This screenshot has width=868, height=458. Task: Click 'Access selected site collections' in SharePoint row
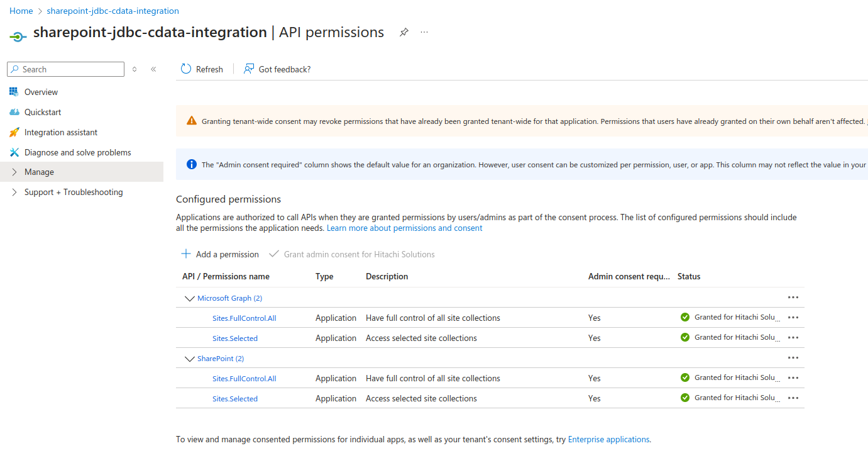[x=421, y=399]
